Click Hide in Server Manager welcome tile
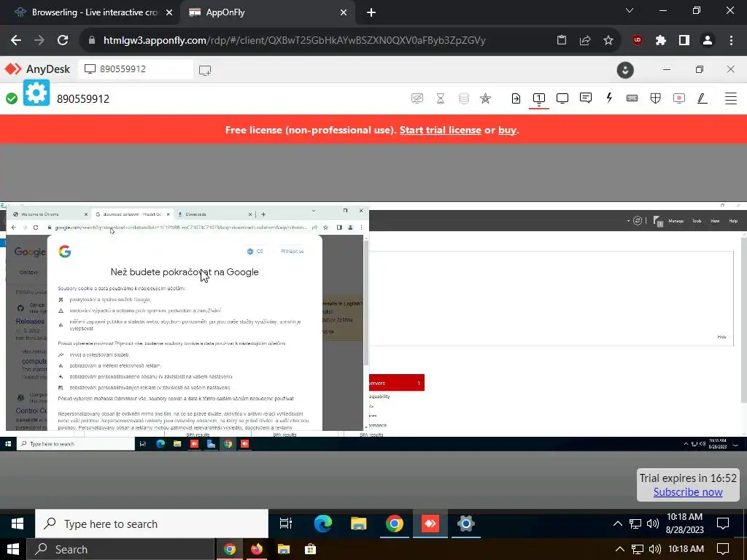 pos(721,337)
